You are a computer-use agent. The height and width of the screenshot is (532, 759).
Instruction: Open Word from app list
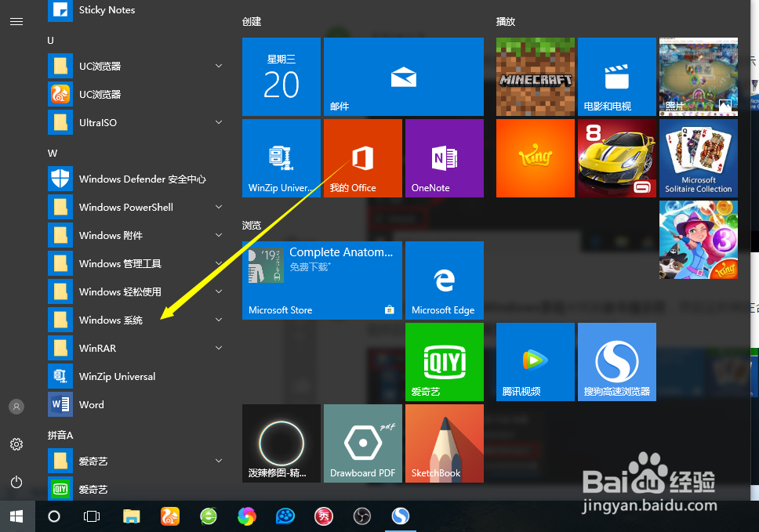coord(136,404)
